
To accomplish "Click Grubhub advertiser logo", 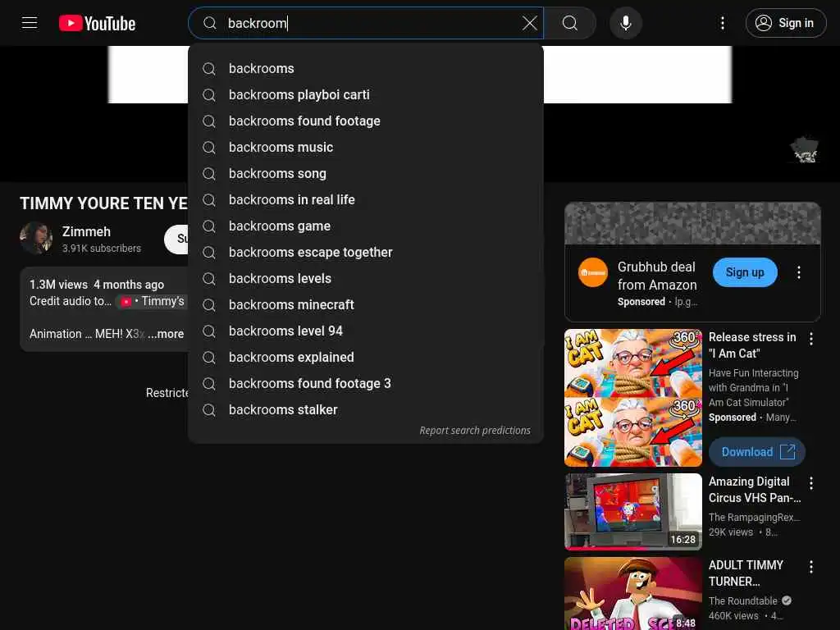I will [592, 272].
